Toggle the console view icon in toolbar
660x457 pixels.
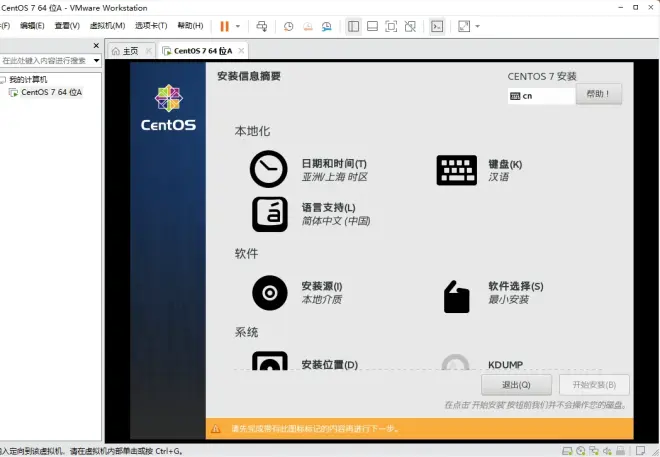[x=437, y=27]
